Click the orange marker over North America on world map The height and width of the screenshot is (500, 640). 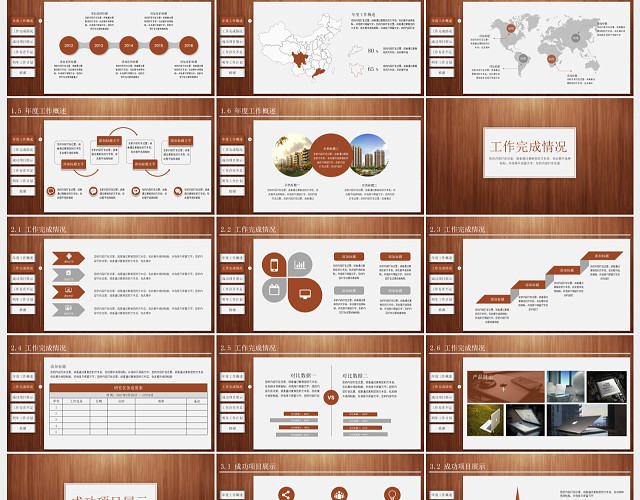511,29
